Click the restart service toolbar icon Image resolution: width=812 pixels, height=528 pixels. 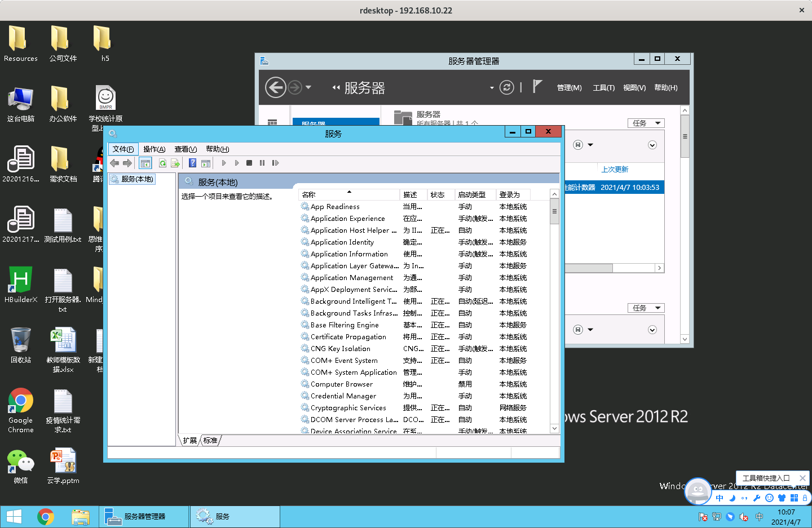coord(275,163)
